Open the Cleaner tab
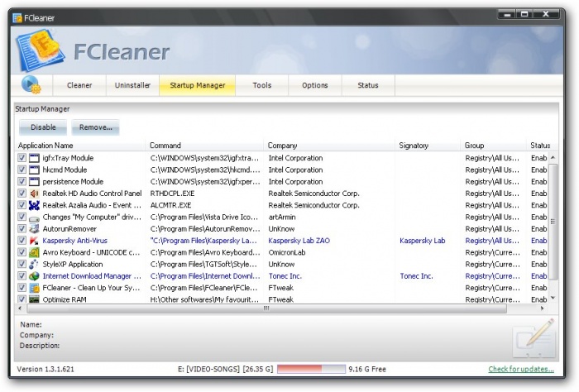The image size is (579, 392). click(x=79, y=85)
